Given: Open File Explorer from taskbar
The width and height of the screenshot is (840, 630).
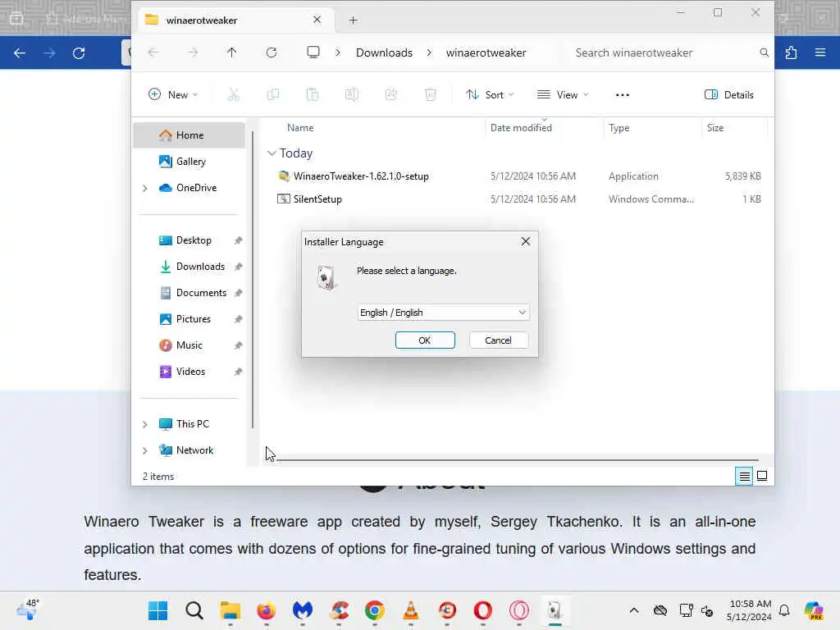Looking at the screenshot, I should (x=231, y=610).
